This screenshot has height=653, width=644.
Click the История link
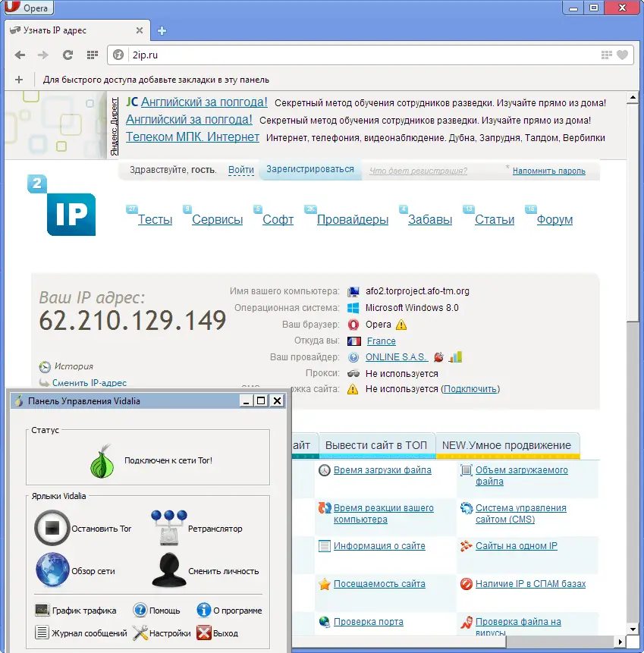tap(74, 366)
